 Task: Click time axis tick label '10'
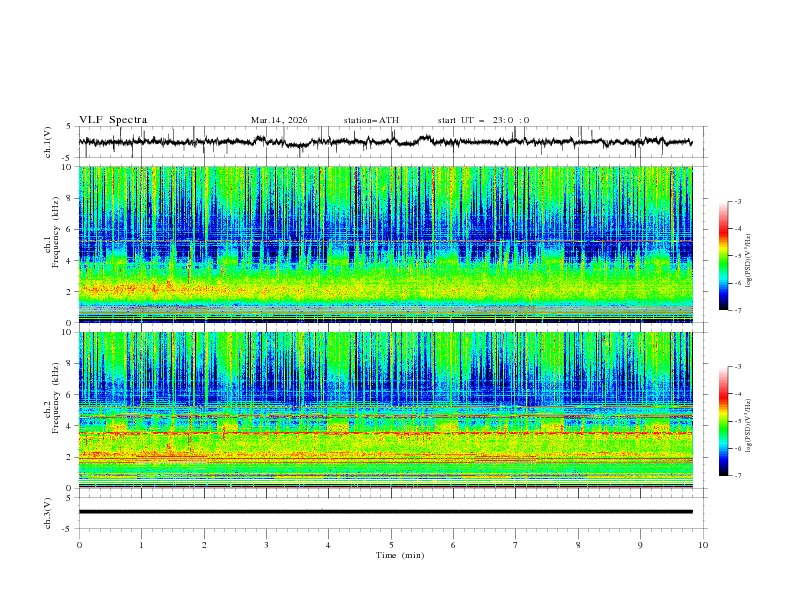[x=703, y=545]
